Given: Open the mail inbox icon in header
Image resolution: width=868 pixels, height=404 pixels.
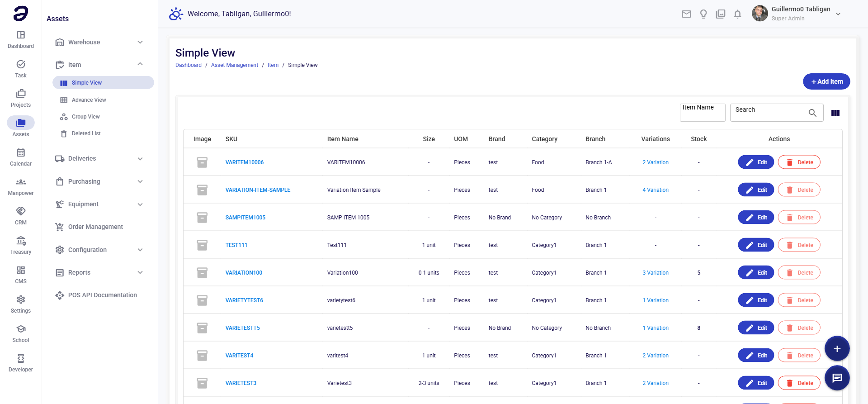Looking at the screenshot, I should (686, 14).
